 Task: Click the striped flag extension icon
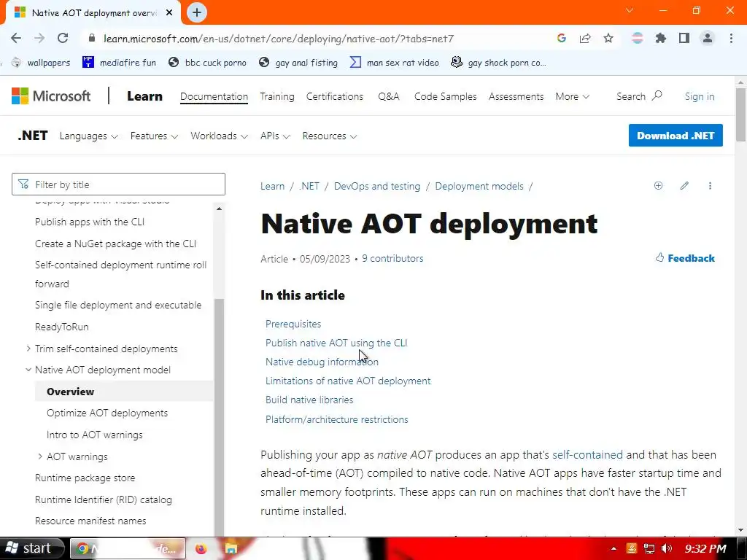coord(638,39)
